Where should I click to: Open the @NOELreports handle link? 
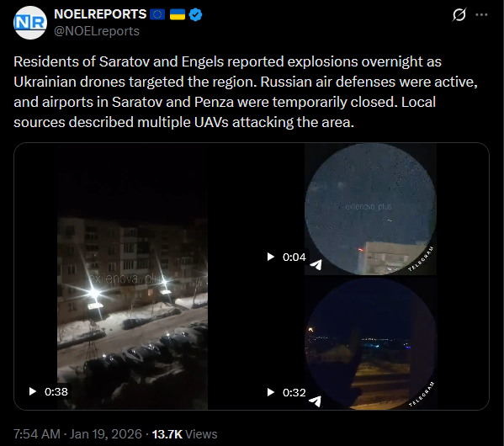pyautogui.click(x=97, y=31)
